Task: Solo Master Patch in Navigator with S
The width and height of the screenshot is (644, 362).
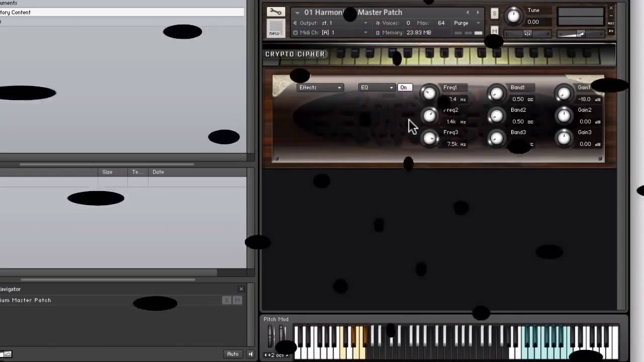Action: [x=227, y=300]
